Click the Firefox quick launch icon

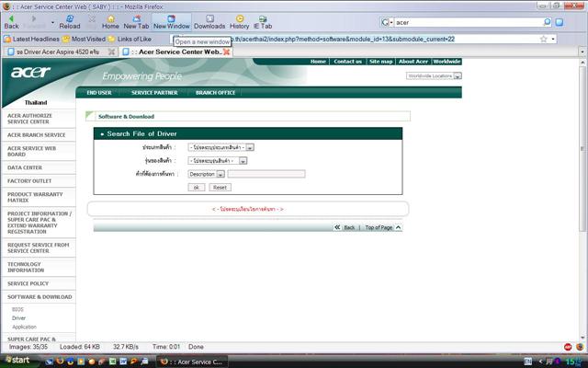coord(59,362)
